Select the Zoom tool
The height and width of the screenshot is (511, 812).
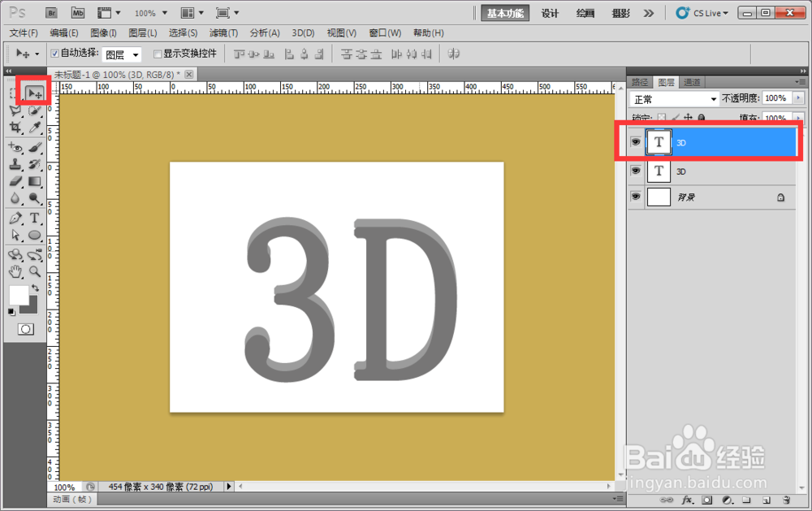(x=34, y=272)
